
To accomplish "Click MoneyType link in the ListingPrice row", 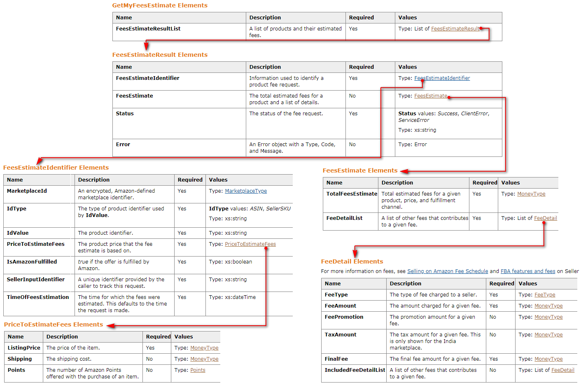I will pos(204,348).
